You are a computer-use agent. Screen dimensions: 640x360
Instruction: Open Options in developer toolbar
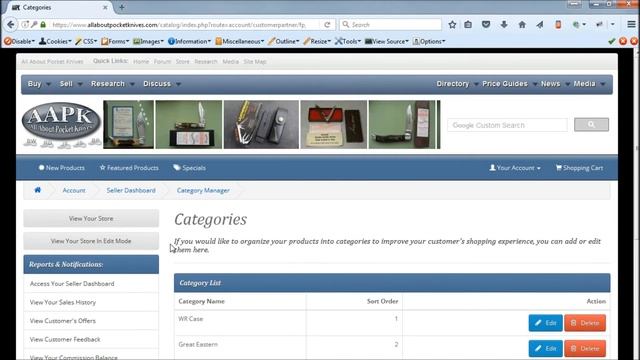tap(429, 41)
